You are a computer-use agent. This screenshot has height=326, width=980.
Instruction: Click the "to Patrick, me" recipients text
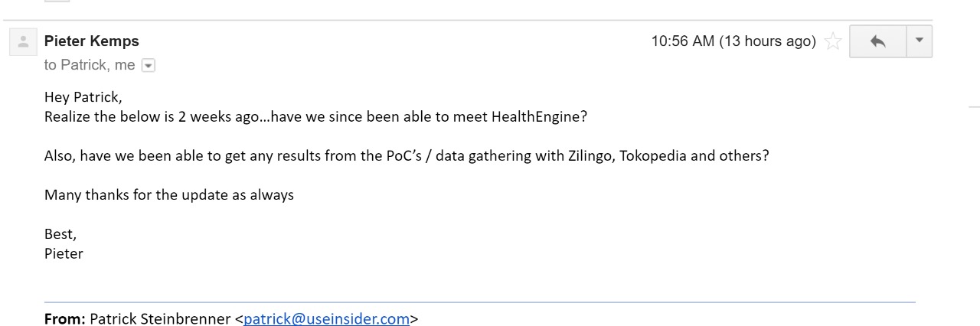[x=90, y=65]
